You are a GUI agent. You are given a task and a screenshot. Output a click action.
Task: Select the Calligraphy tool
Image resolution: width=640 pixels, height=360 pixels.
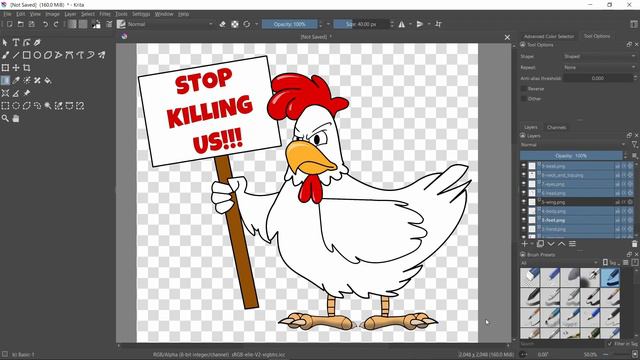point(37,42)
